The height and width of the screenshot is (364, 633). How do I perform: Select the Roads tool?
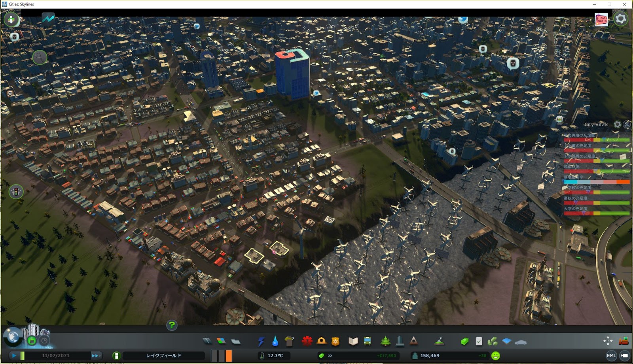[x=207, y=341]
